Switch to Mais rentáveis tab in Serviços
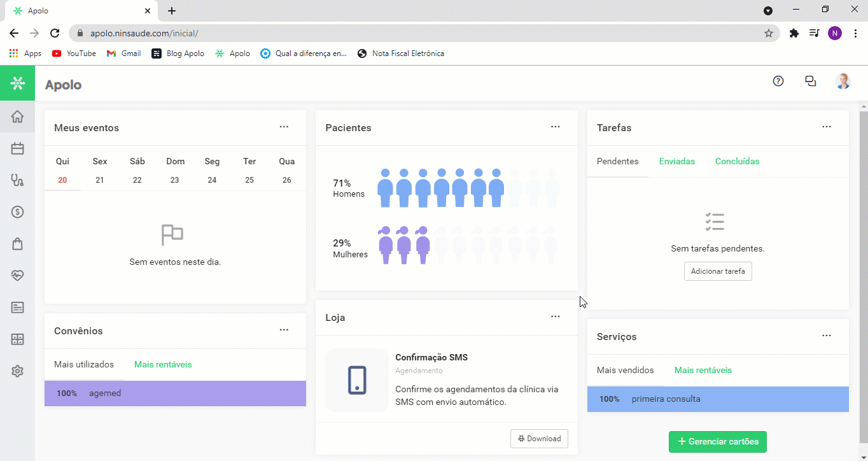This screenshot has height=461, width=868. click(703, 370)
